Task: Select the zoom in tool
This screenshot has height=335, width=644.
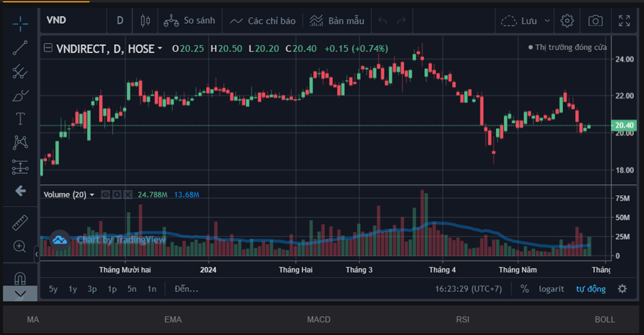Action: click(x=20, y=246)
